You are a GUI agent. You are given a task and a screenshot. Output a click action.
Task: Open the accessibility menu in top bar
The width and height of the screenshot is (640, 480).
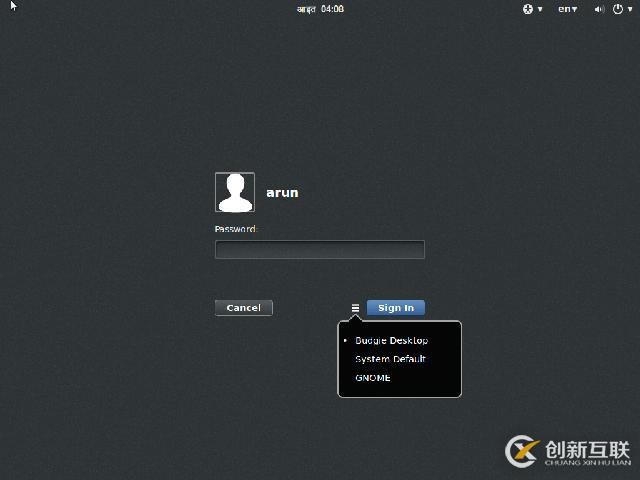click(x=532, y=9)
